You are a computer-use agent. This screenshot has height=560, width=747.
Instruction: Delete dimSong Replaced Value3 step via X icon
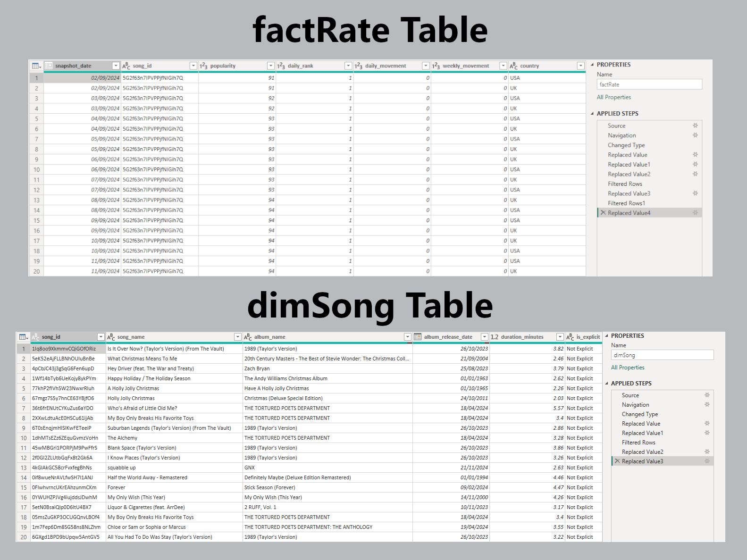[x=617, y=461]
